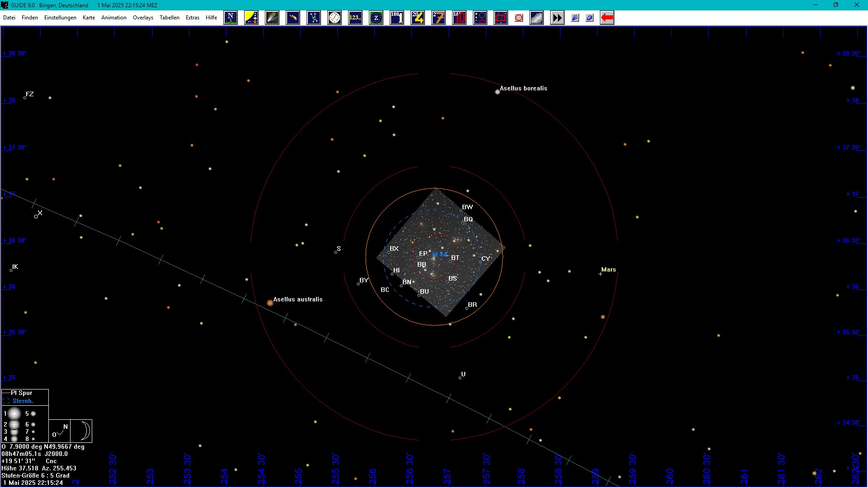Toggle the '123..' labels toolbar icon
The width and height of the screenshot is (868, 488).
(355, 18)
